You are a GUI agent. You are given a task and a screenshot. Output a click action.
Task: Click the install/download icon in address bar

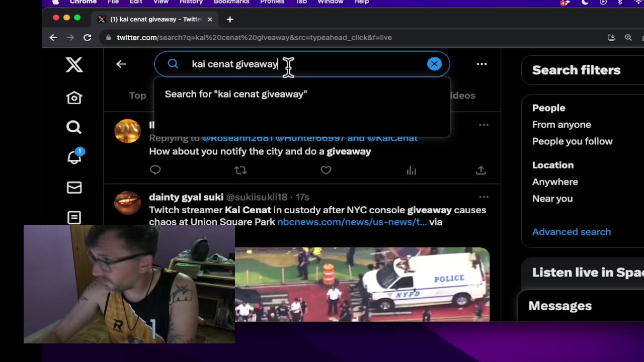(x=611, y=37)
